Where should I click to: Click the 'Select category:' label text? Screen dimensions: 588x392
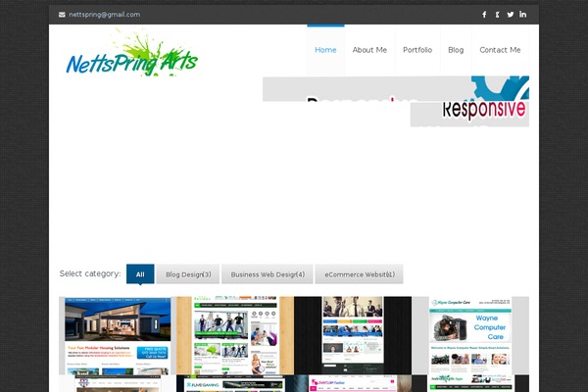coord(90,273)
